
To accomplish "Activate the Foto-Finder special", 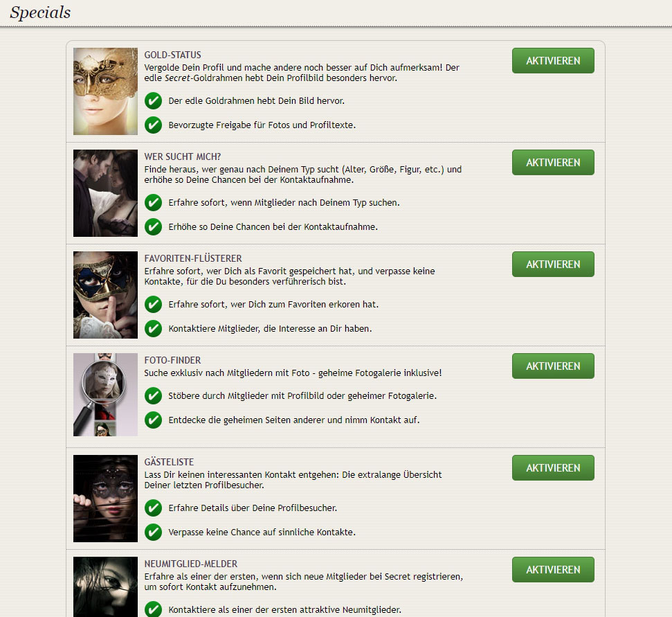I will click(x=553, y=366).
